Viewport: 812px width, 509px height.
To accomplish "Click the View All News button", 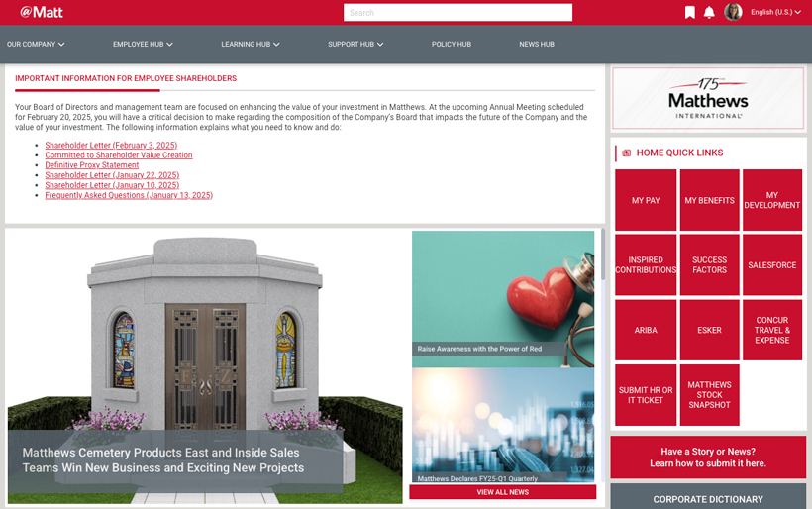I will tap(502, 492).
